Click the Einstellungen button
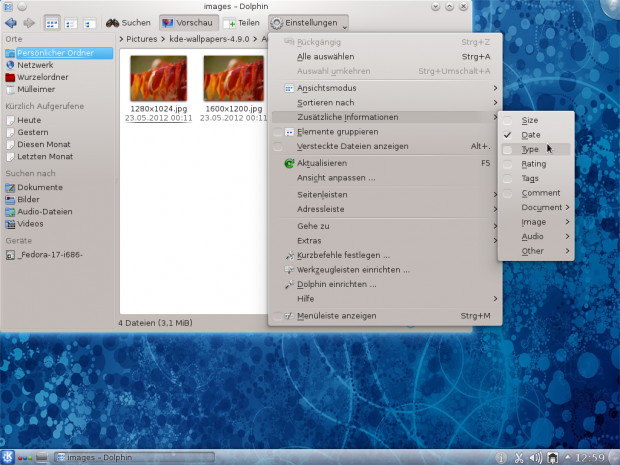Screen dimensions: 620x465 tap(310, 22)
